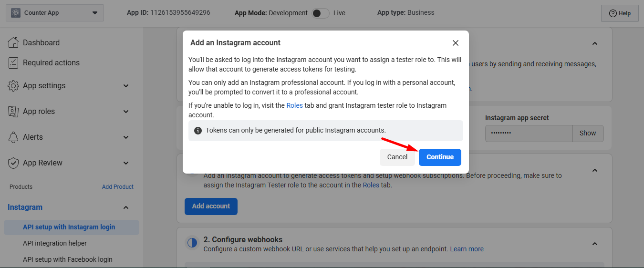Open the Learn more link
The width and height of the screenshot is (644, 268).
(x=467, y=249)
